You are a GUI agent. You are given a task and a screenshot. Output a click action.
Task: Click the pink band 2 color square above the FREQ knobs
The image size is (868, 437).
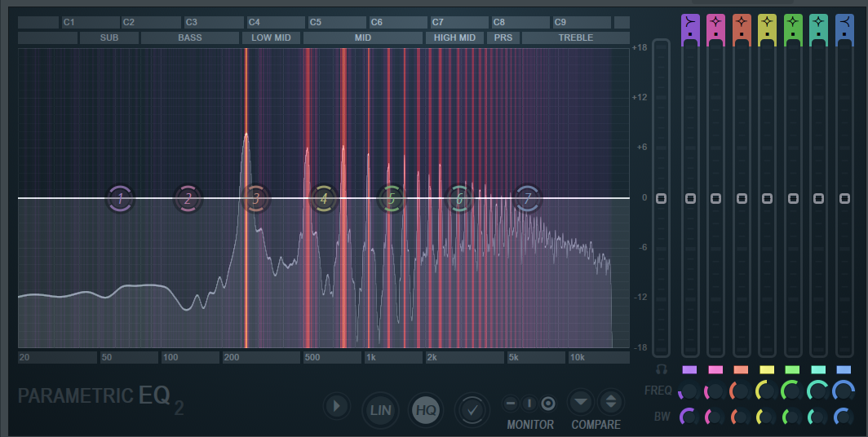[x=715, y=369]
